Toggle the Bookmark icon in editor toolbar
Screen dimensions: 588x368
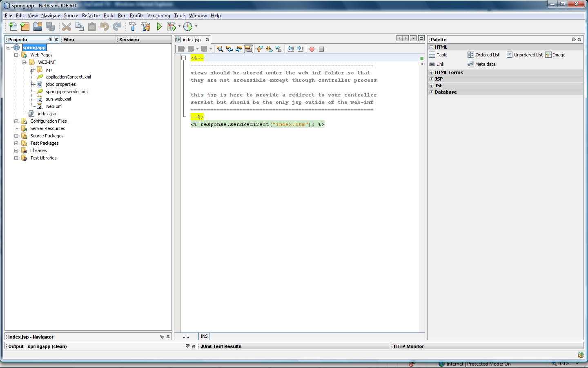[279, 49]
